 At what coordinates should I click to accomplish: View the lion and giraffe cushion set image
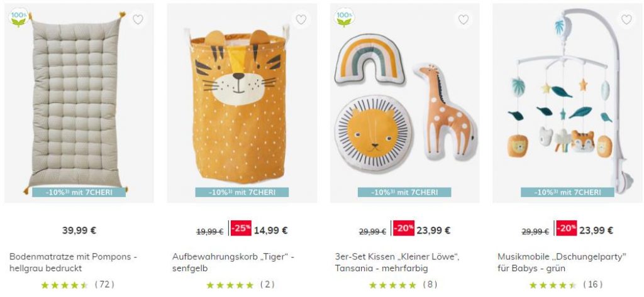(x=404, y=104)
